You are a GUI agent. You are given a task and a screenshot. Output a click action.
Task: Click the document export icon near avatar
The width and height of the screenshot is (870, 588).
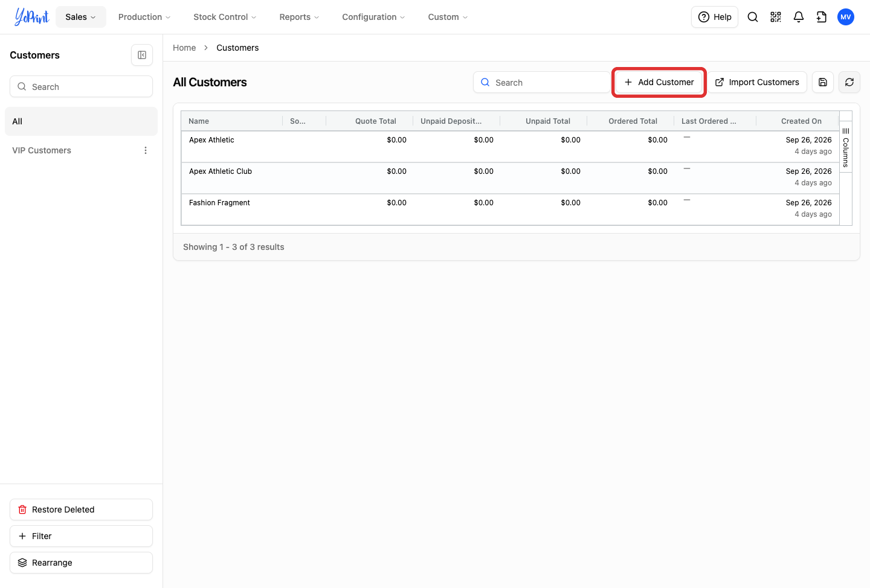tap(822, 17)
